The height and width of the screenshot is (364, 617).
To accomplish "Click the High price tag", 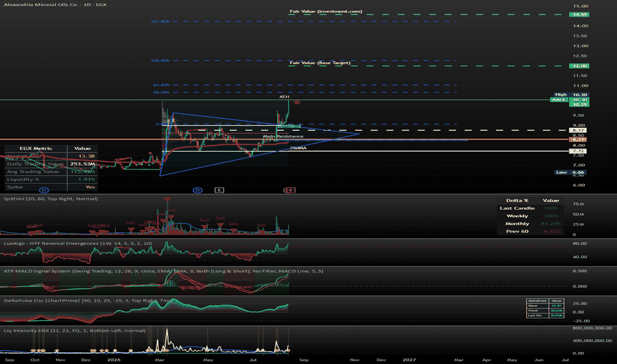I will (x=571, y=95).
